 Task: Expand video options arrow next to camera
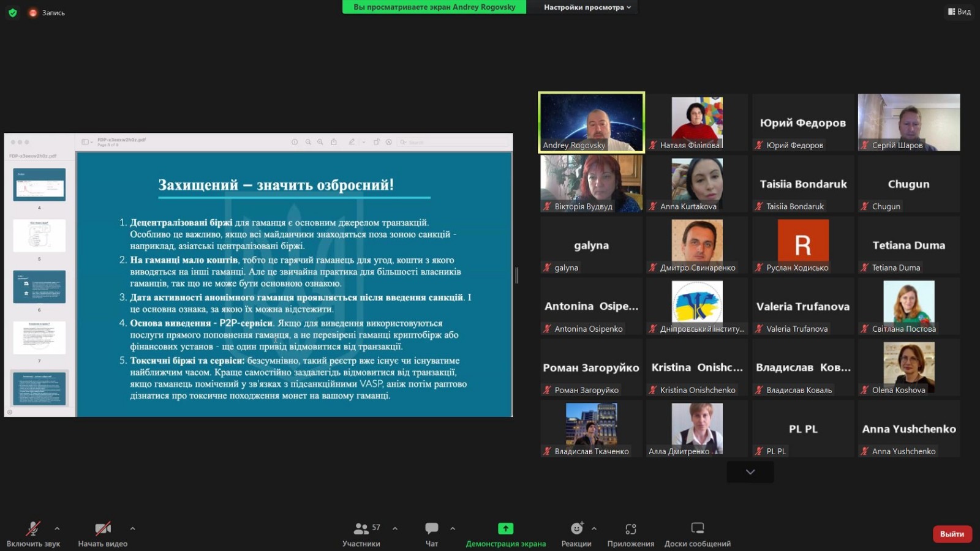pyautogui.click(x=132, y=528)
